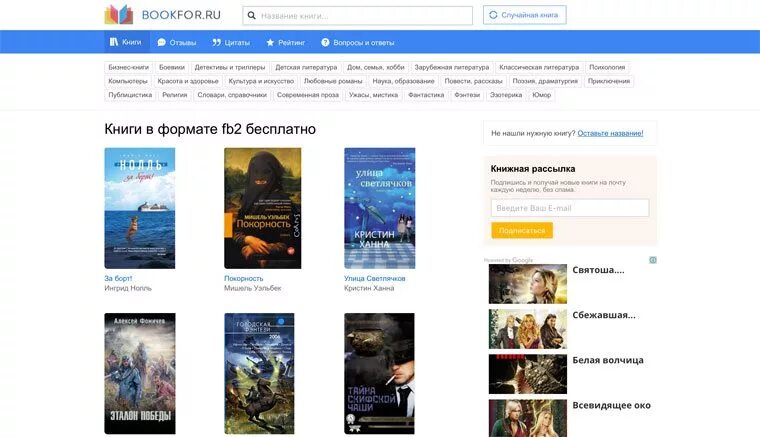
Task: Open the Эзотерика category
Action: click(506, 95)
